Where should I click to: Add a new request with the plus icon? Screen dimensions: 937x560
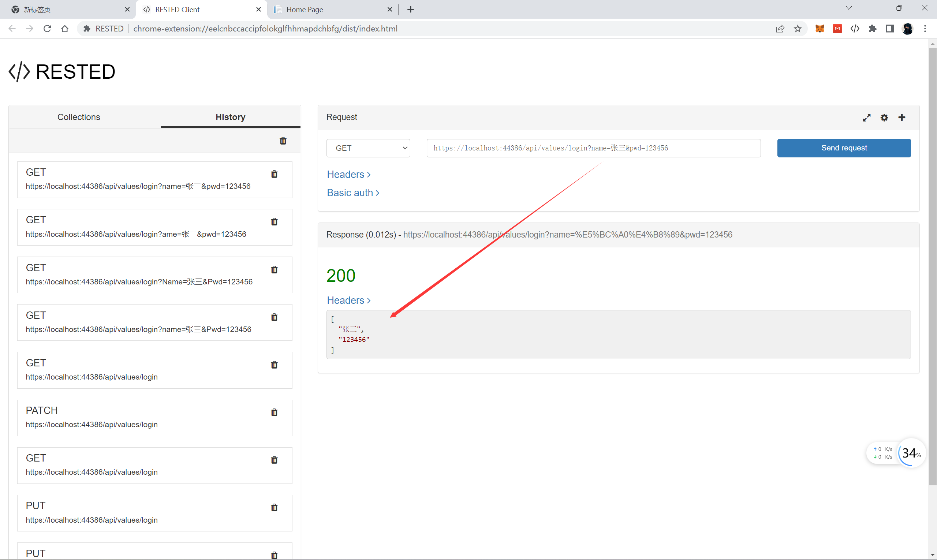pyautogui.click(x=901, y=118)
